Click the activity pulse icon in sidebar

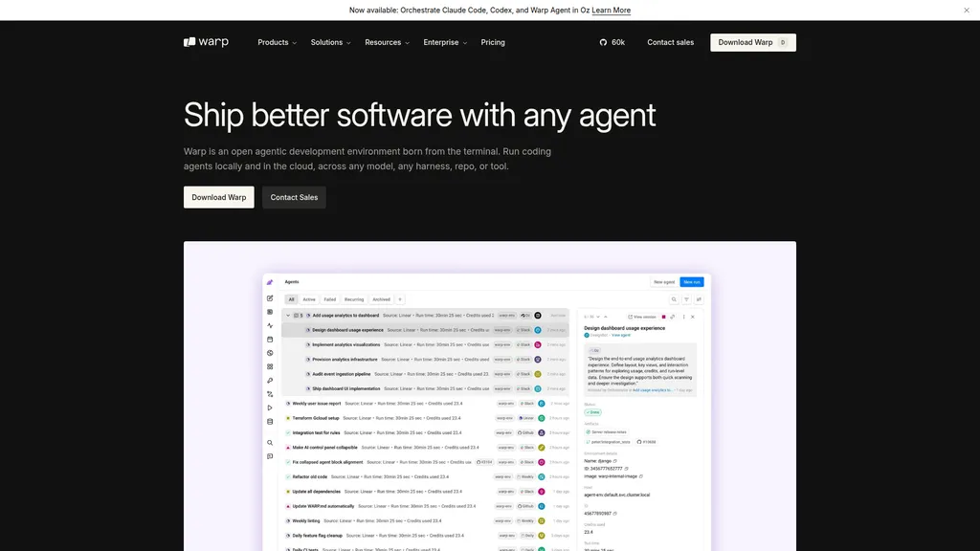[270, 325]
